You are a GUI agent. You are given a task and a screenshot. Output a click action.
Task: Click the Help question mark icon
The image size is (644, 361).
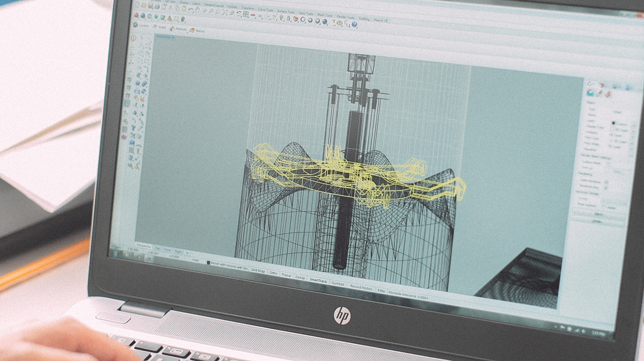tap(354, 24)
